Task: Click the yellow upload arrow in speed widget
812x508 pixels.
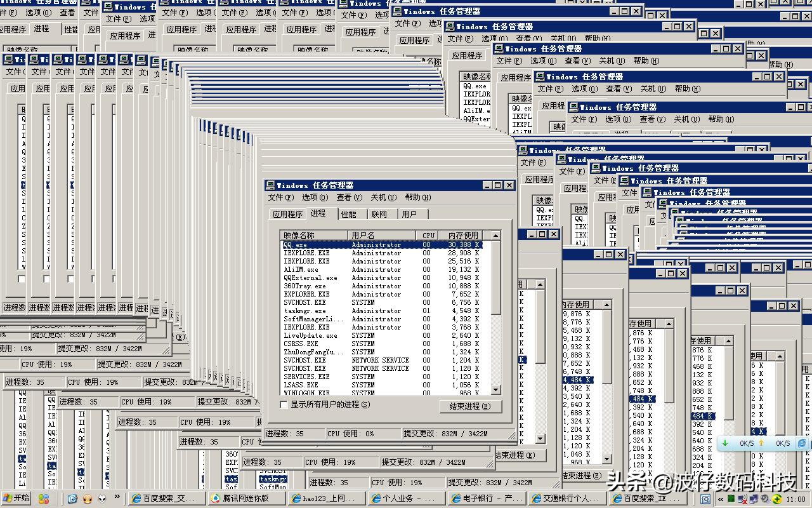Action: pyautogui.click(x=761, y=443)
